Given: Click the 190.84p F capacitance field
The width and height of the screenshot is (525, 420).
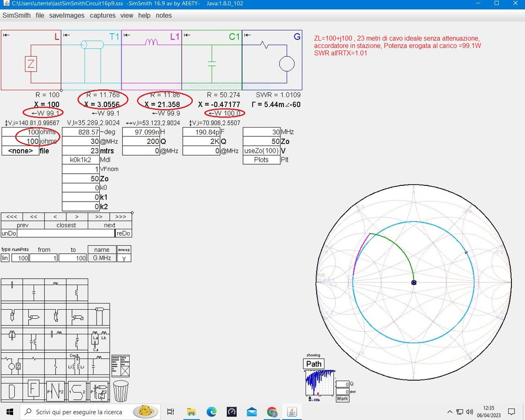Looking at the screenshot, I should (x=201, y=132).
